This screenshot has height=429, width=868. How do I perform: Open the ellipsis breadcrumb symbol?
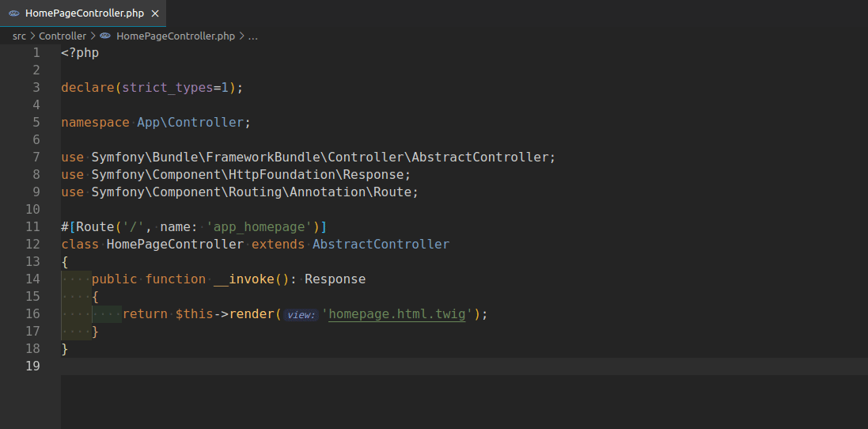click(x=253, y=36)
